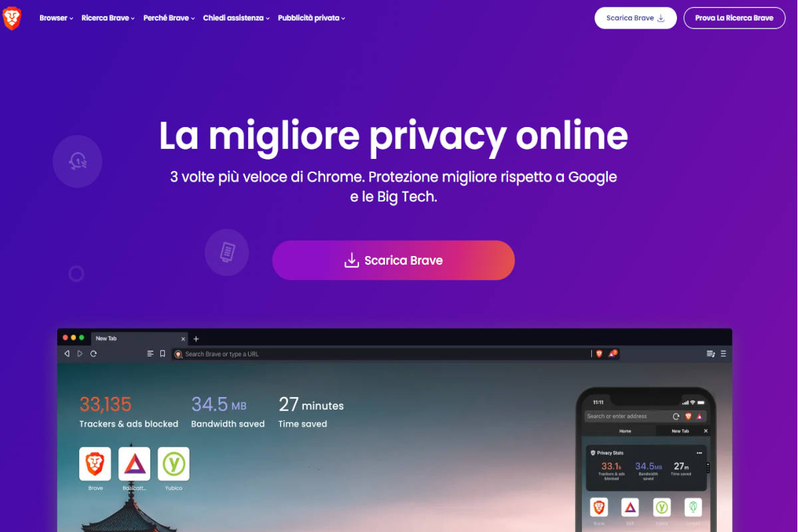The image size is (798, 532).
Task: Click the hamburger menu icon in mockup browser
Action: [724, 354]
